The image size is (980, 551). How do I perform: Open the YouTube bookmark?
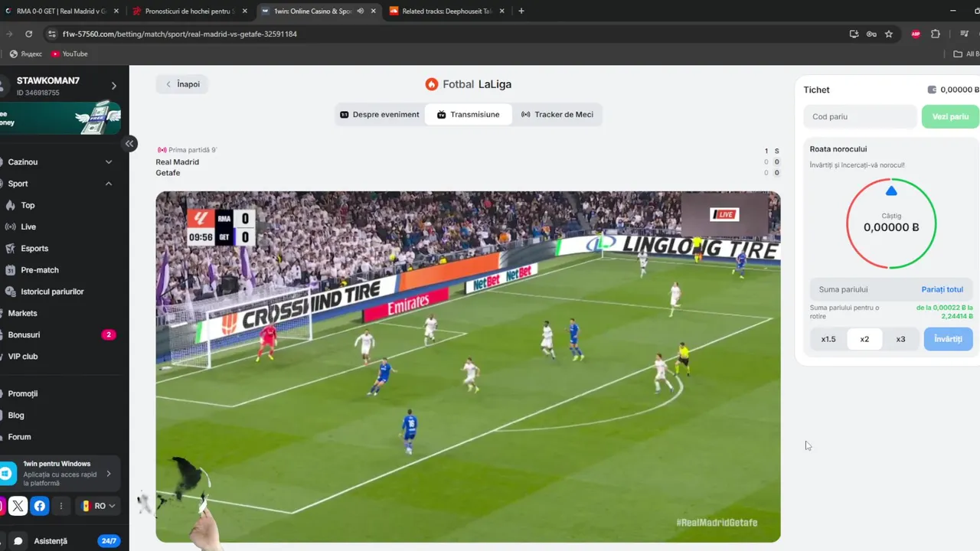click(x=70, y=54)
